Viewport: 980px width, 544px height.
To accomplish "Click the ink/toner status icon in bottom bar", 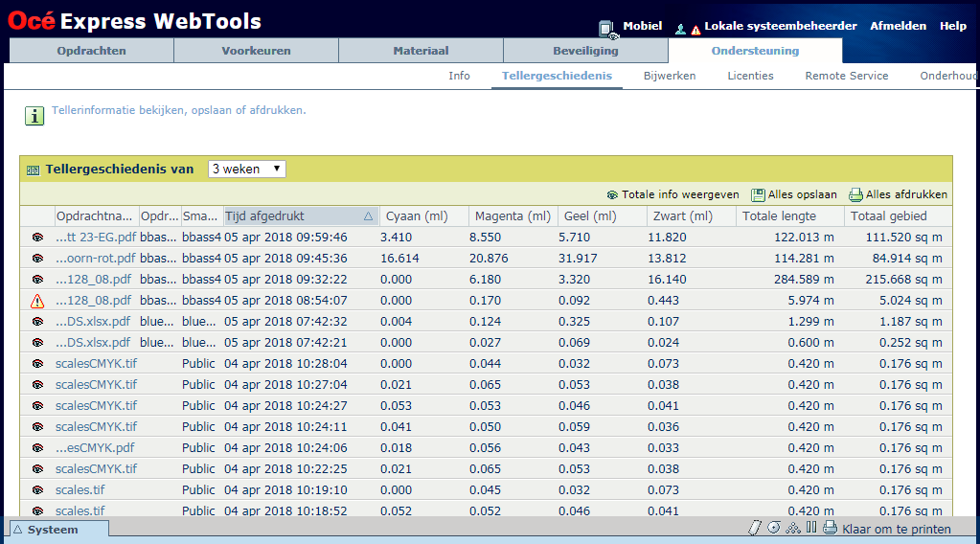I will pos(793,529).
